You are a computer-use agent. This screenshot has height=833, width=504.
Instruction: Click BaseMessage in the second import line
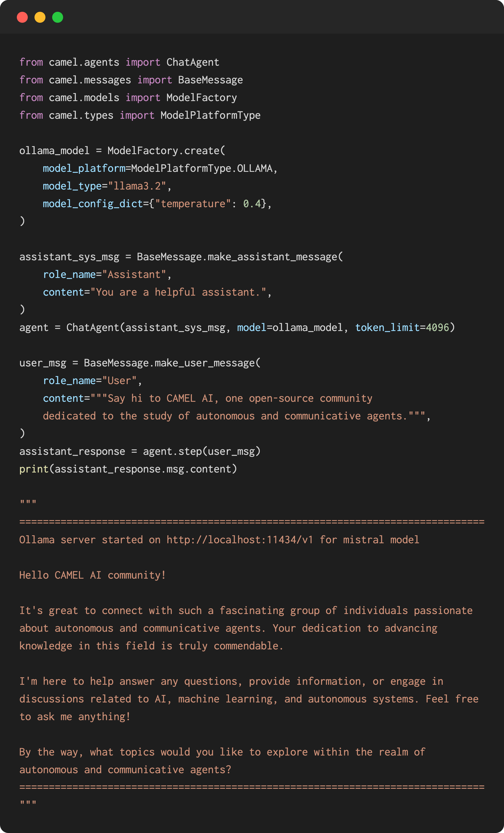210,80
